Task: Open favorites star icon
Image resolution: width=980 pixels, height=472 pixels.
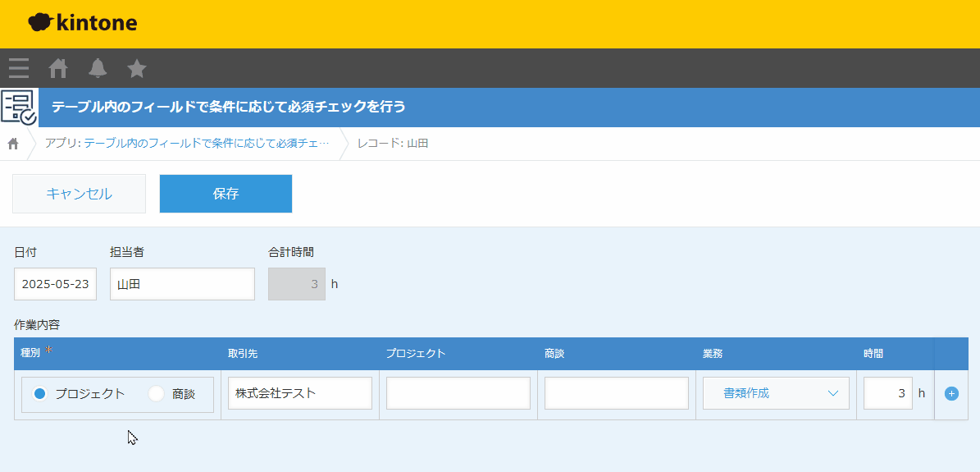Action: pos(137,68)
